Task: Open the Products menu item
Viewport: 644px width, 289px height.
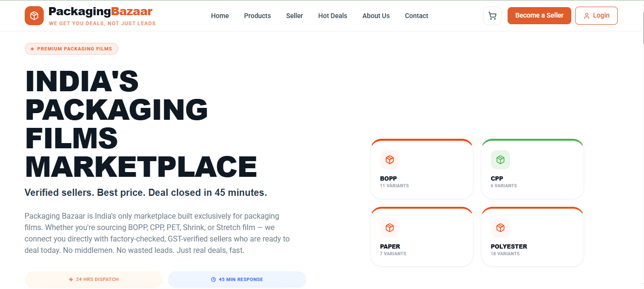Action: point(258,16)
